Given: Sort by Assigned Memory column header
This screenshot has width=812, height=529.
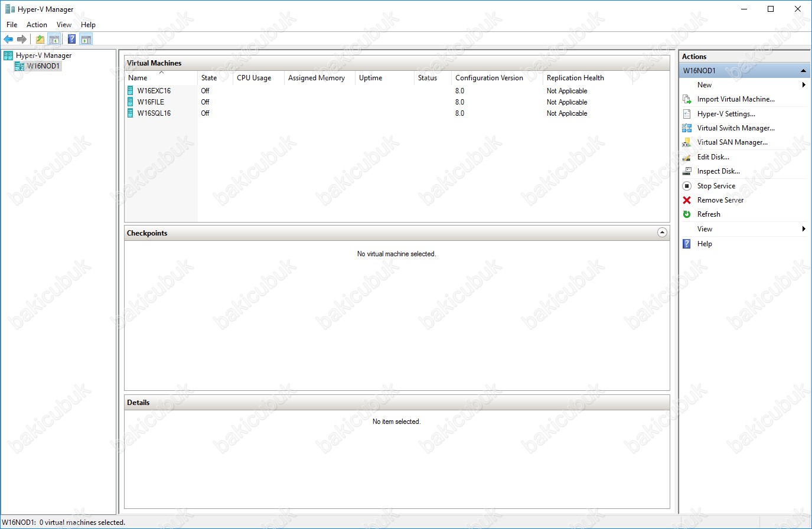Looking at the screenshot, I should click(319, 78).
